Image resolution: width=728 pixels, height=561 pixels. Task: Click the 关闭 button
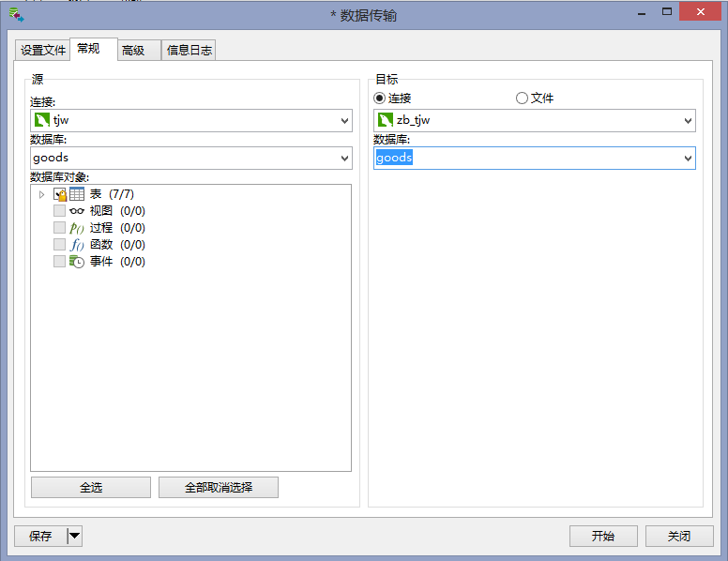click(x=679, y=537)
